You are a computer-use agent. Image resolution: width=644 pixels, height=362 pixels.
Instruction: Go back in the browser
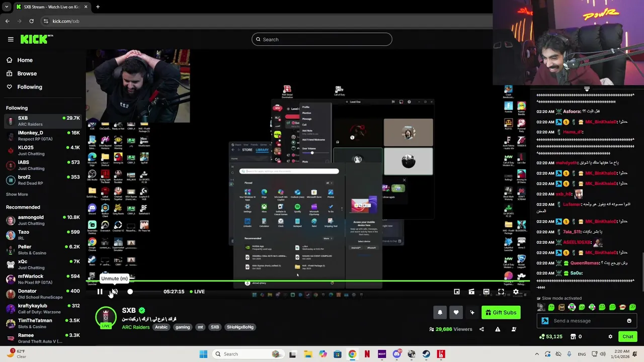click(x=8, y=21)
